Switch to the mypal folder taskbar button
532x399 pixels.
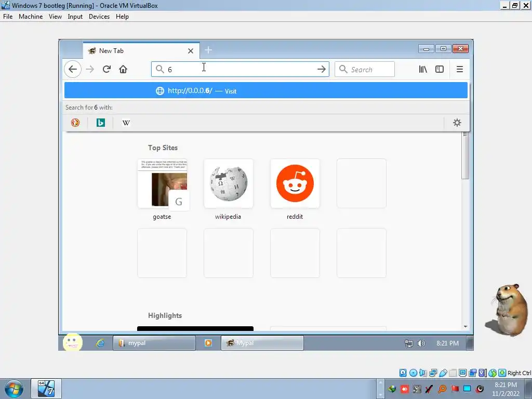154,343
